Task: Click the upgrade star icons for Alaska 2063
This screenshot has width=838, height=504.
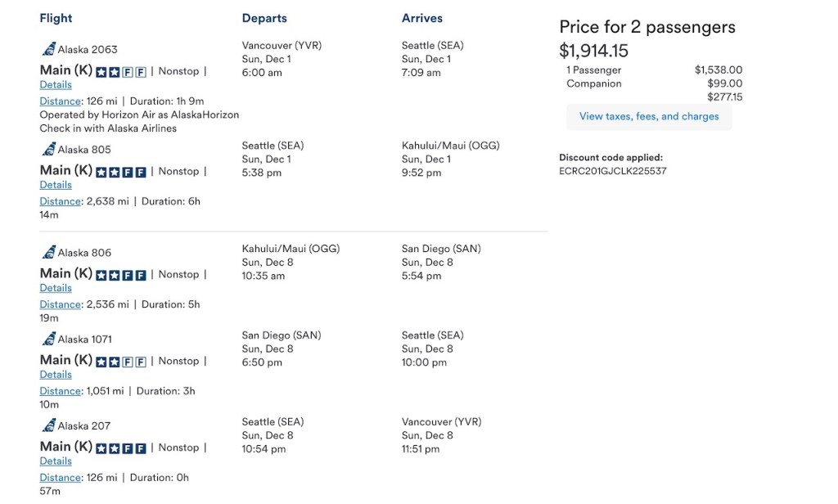Action: [x=108, y=72]
